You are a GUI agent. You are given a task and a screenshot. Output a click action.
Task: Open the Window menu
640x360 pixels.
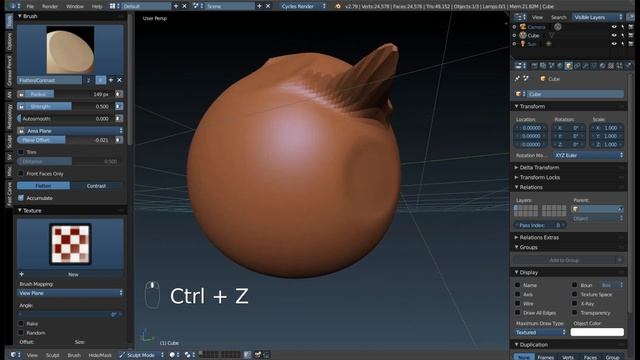[x=75, y=7]
